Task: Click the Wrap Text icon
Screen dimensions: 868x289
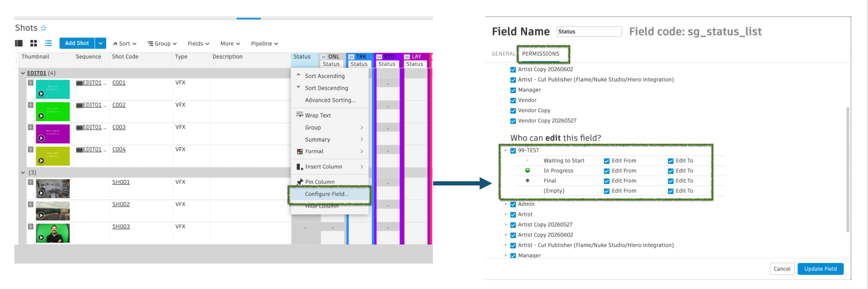Action: 300,115
